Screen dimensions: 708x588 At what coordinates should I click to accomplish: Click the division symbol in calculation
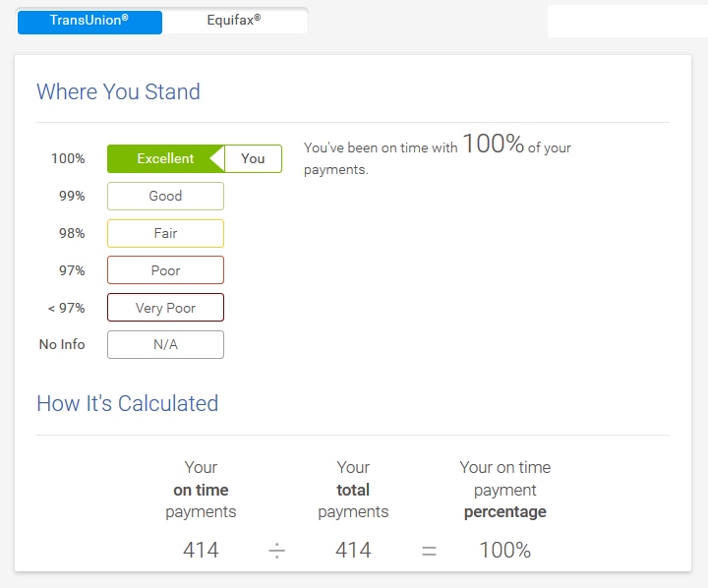277,551
